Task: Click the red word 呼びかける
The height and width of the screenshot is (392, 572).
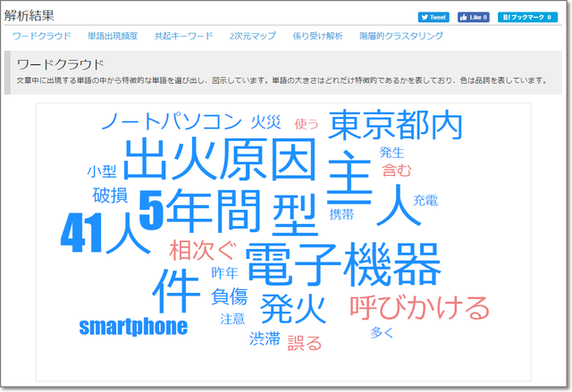Action: coord(419,308)
